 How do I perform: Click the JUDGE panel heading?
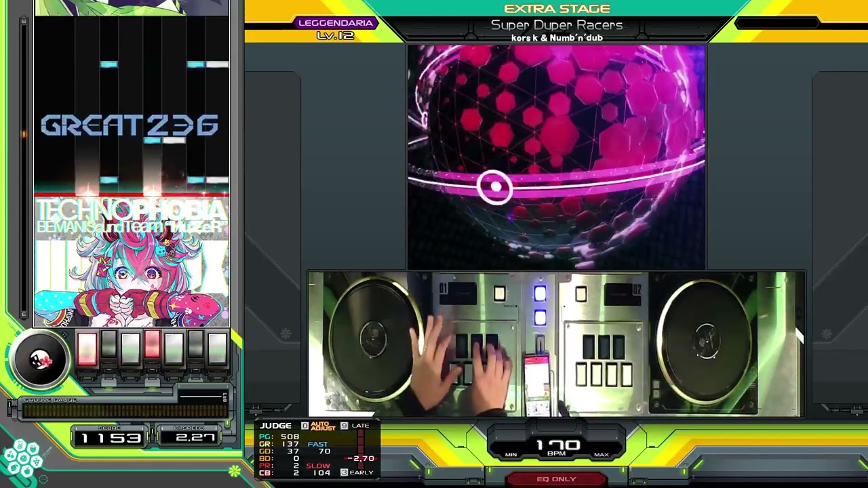(x=275, y=426)
